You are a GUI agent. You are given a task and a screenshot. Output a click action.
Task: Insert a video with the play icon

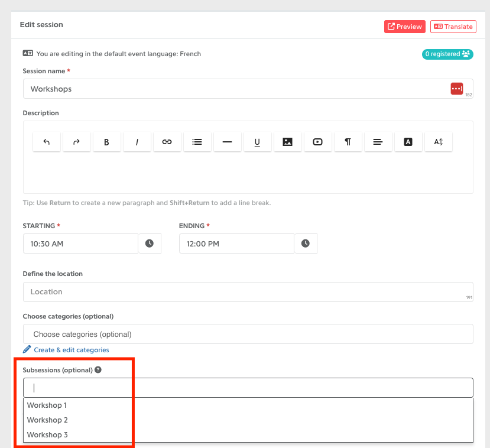pyautogui.click(x=318, y=142)
